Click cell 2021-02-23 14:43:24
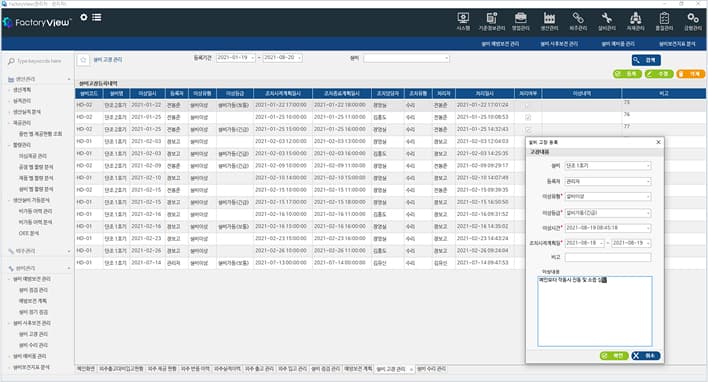This screenshot has width=708, height=382. coord(484,238)
